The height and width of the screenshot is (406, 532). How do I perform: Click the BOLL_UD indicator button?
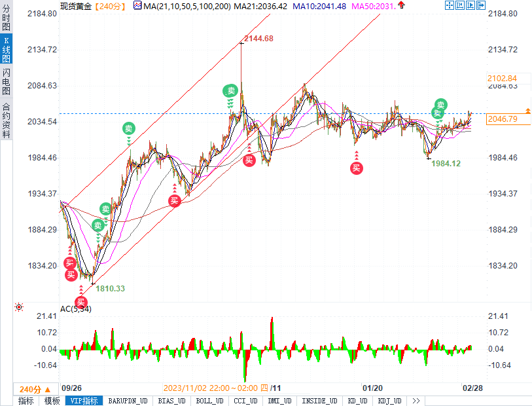(209, 401)
